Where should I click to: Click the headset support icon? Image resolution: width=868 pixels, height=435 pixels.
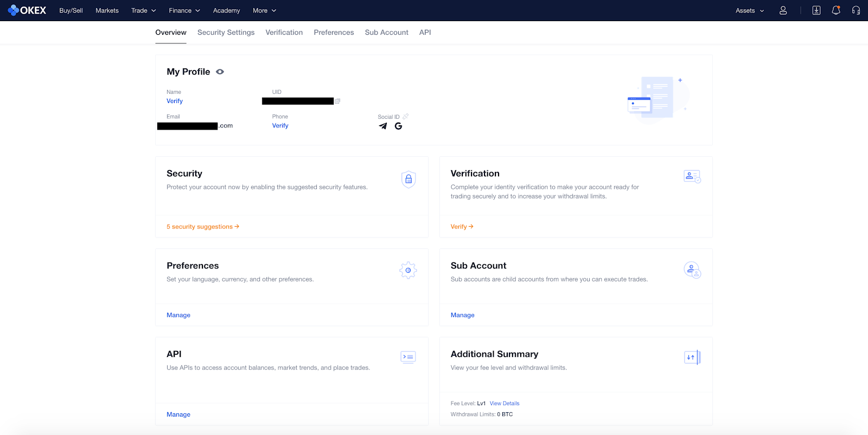[x=856, y=10]
